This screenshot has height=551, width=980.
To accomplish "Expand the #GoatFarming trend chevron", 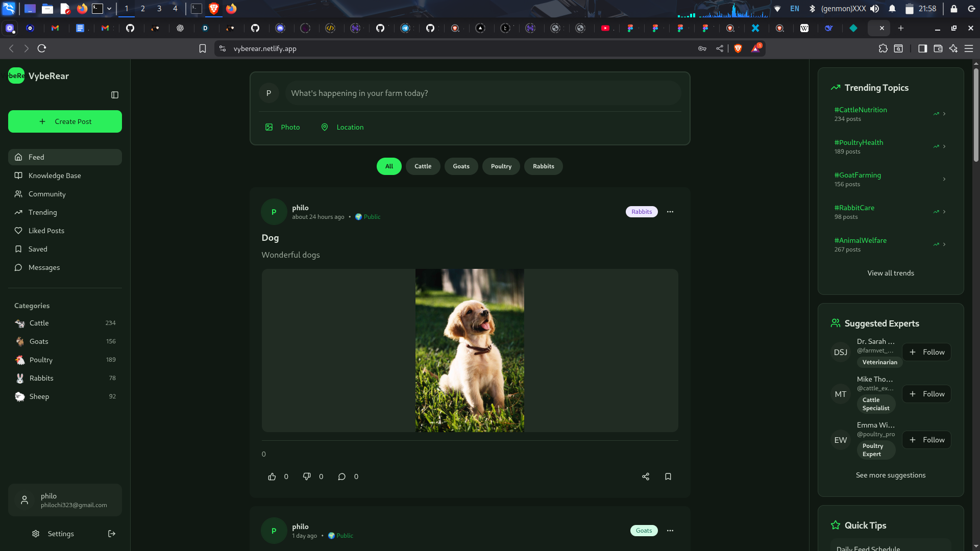I will [x=944, y=179].
